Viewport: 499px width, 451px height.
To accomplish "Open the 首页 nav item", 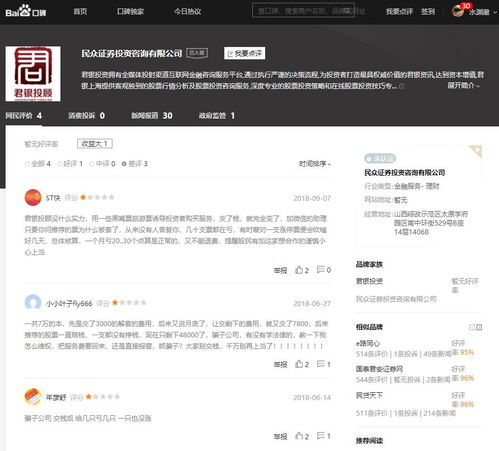I will [80, 11].
